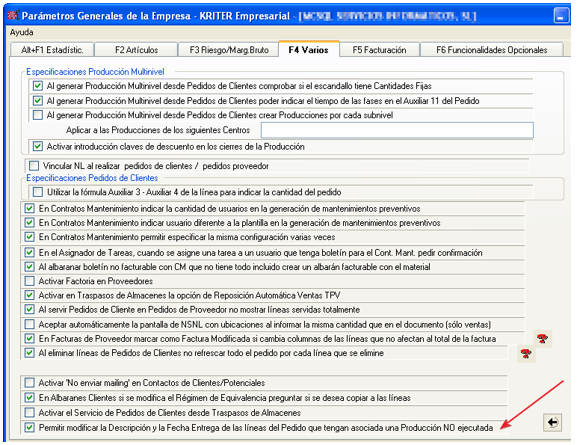Click the KRITER application icon in title bar
The height and width of the screenshot is (445, 577).
[13, 15]
